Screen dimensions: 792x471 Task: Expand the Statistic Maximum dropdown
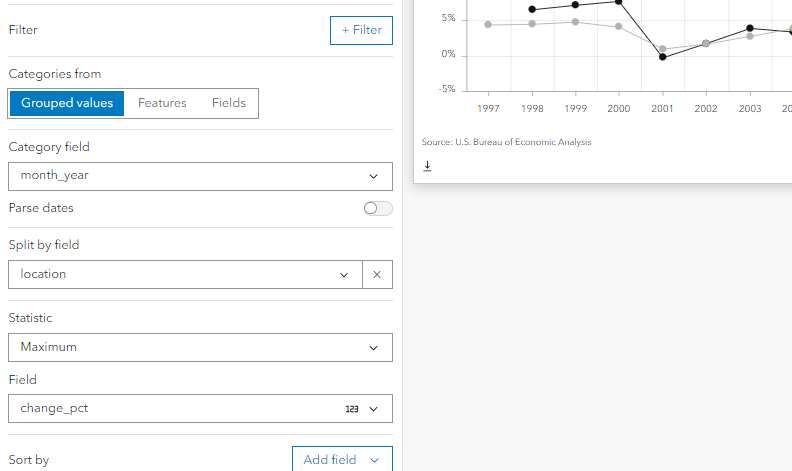200,347
